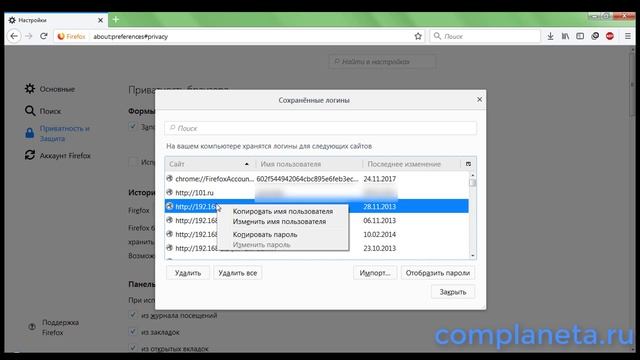Click the Закрыть button

click(x=453, y=292)
